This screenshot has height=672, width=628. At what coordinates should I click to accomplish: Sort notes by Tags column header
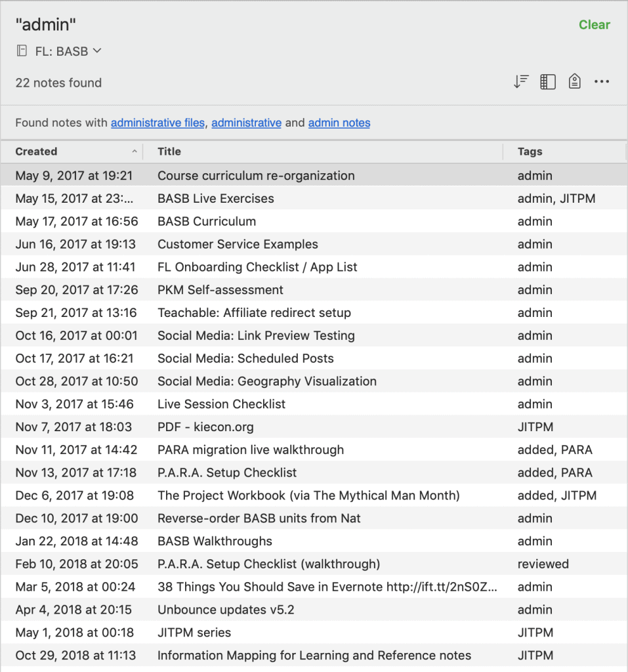click(x=530, y=152)
